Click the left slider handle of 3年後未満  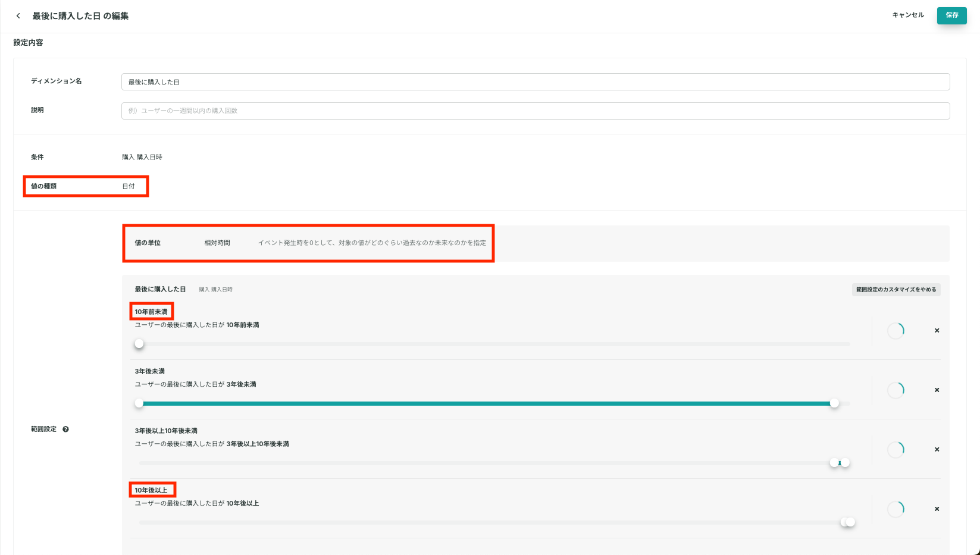139,403
